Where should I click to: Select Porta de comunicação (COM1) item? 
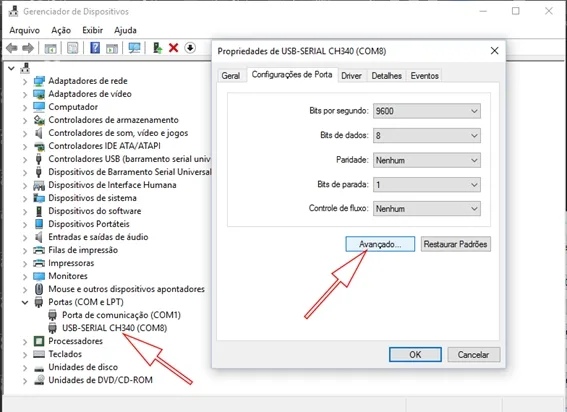[x=121, y=315]
